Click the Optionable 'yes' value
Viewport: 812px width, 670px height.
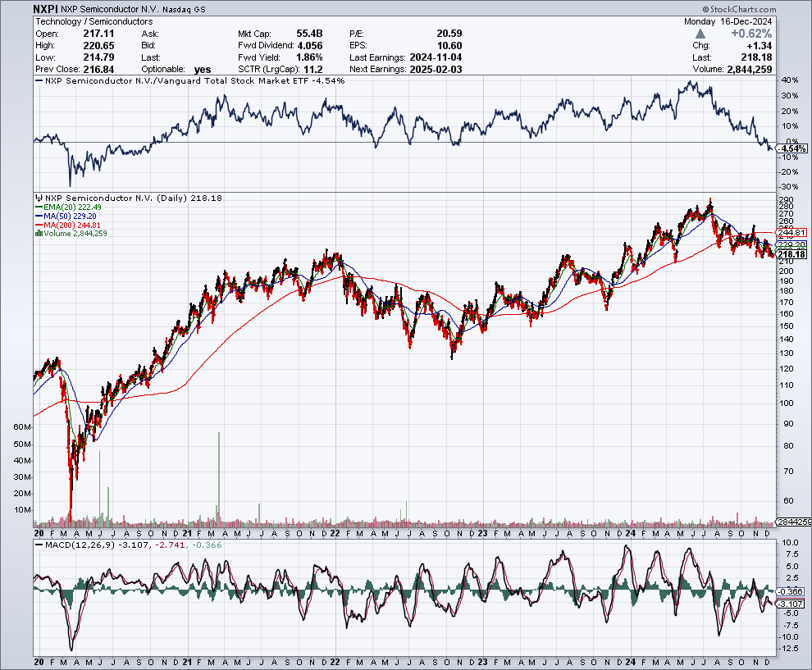tap(203, 70)
